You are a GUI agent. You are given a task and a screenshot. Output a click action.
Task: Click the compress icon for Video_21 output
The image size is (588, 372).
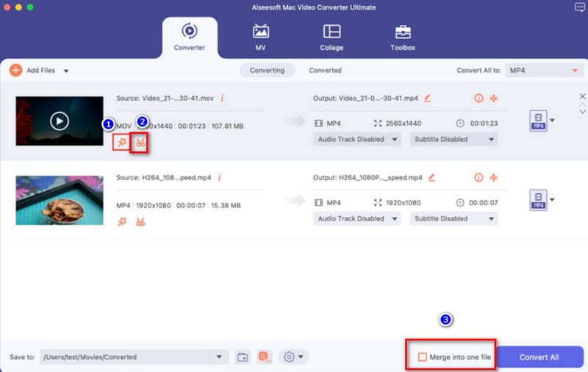tap(493, 99)
